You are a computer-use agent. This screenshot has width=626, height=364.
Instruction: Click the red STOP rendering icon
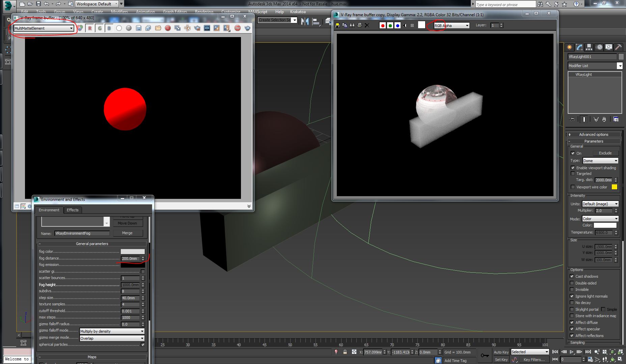tap(238, 28)
